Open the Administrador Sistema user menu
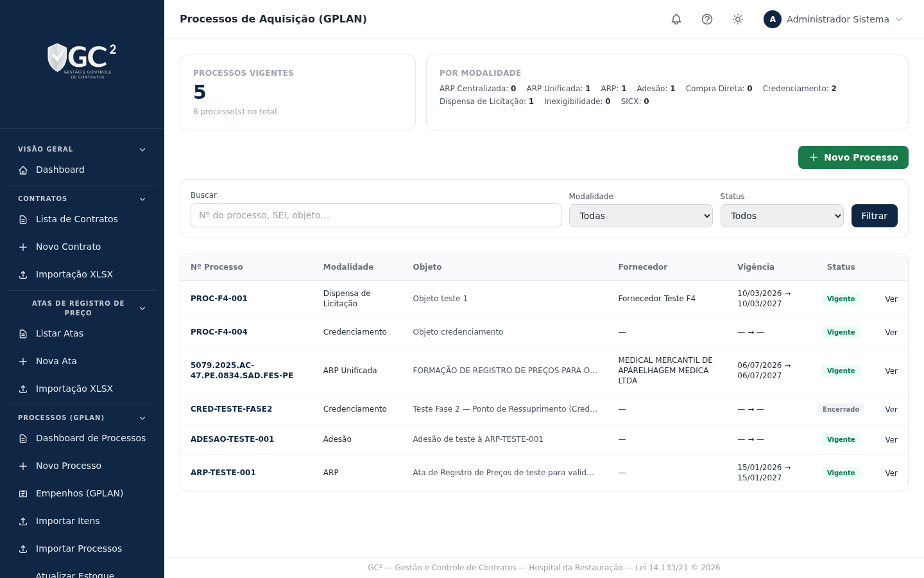The image size is (924, 578). (x=833, y=19)
